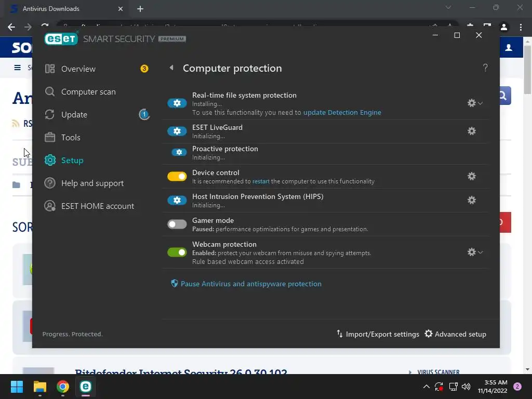Image resolution: width=532 pixels, height=399 pixels.
Task: Close the Antivirus Downloads browser tab
Action: tap(121, 9)
